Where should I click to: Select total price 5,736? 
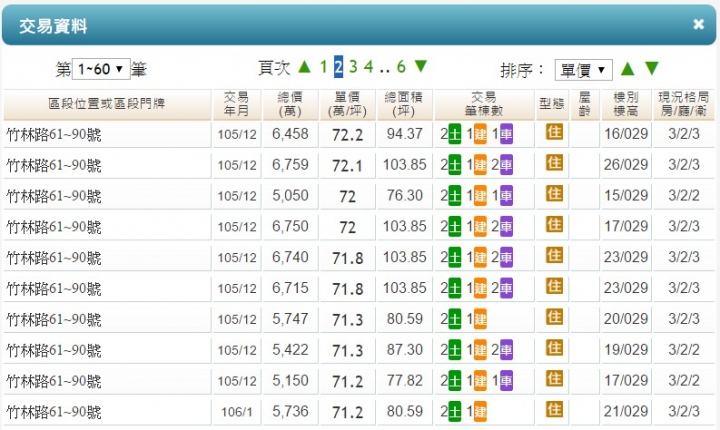(290, 411)
